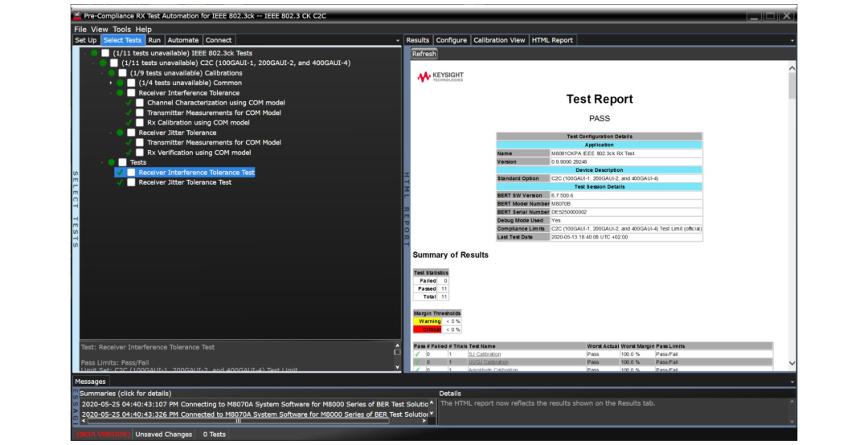The width and height of the screenshot is (868, 445).
Task: Click the Refresh button in HTML Report
Action: coord(424,54)
